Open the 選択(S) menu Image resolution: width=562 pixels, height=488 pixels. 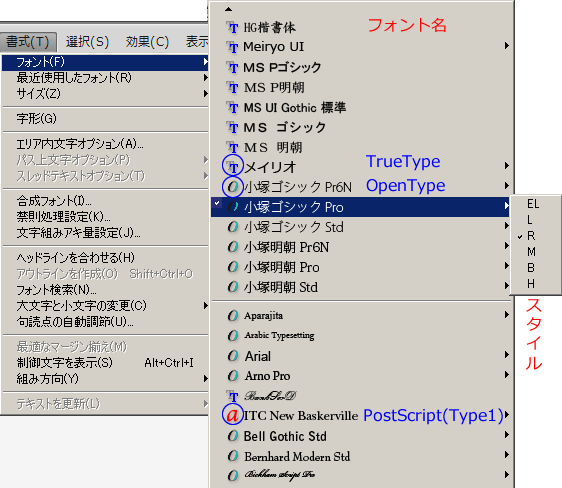87,42
